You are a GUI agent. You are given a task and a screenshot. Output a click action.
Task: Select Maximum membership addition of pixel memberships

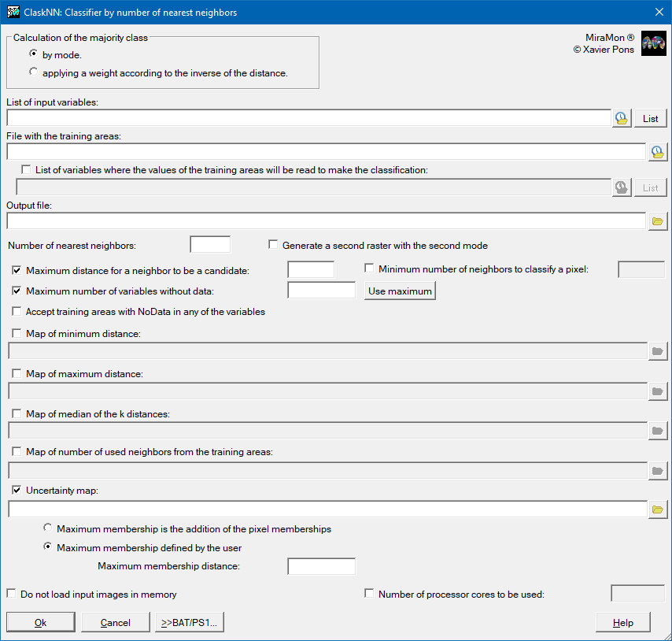48,528
